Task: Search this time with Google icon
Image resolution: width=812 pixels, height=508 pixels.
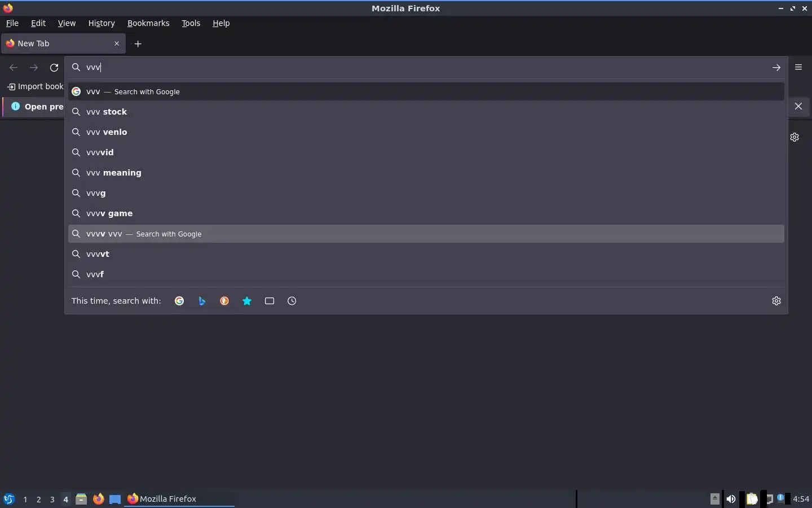Action: (179, 301)
